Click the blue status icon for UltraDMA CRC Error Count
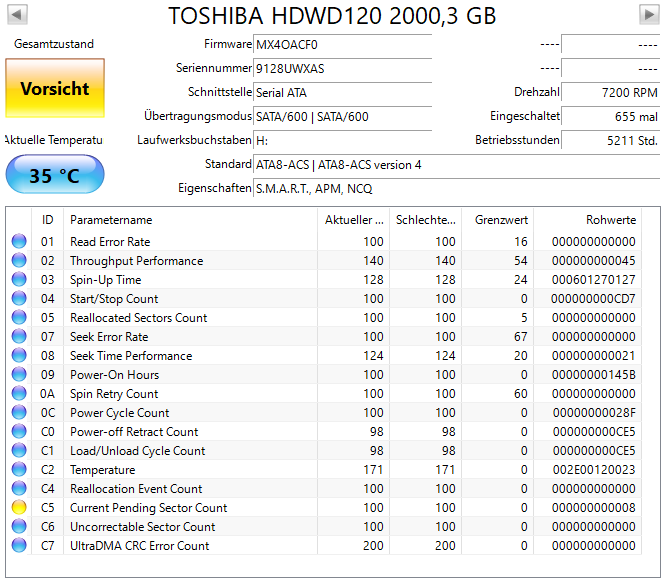Screen dimensions: 665x582 pos(19,546)
